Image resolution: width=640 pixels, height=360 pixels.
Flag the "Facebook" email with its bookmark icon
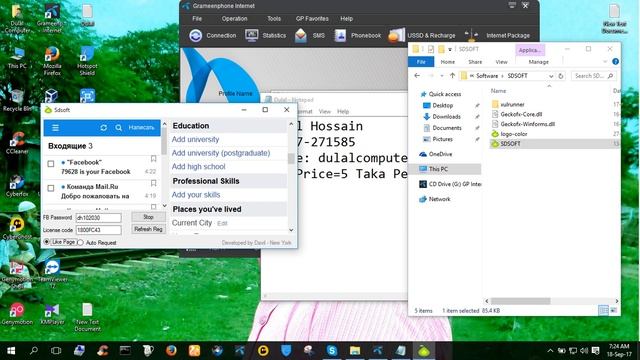153,159
